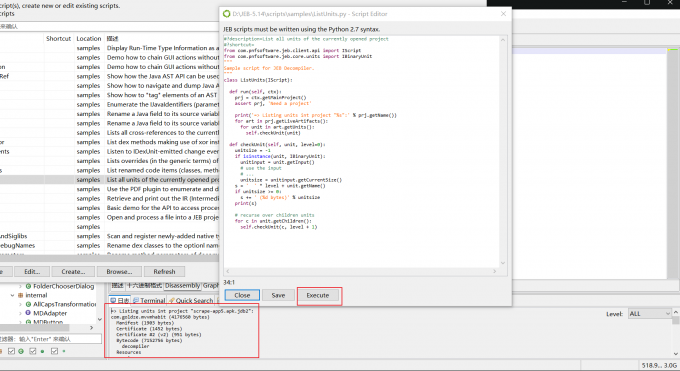680x371 pixels.
Task: Expand the MDAdapter tree node
Action: (x=20, y=313)
